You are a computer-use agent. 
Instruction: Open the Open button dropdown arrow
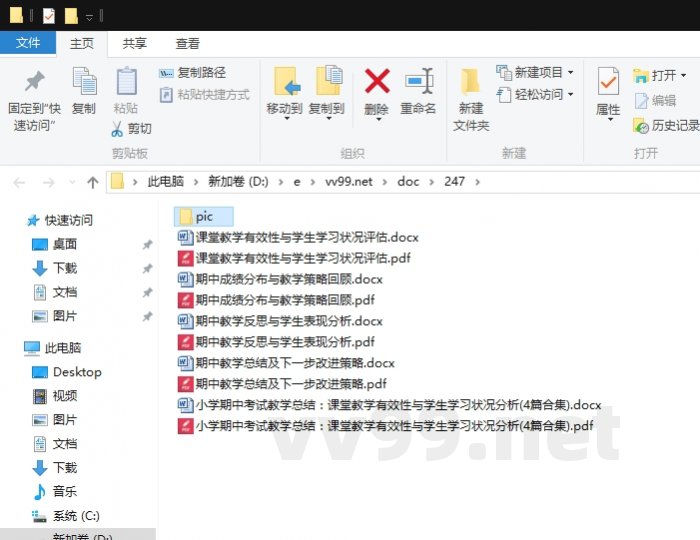pyautogui.click(x=683, y=75)
